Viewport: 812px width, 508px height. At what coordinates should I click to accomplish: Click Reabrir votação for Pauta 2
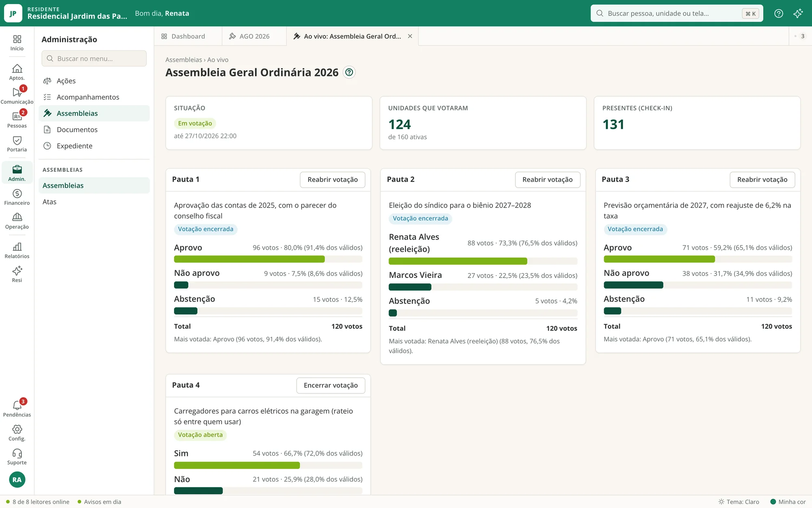point(547,180)
